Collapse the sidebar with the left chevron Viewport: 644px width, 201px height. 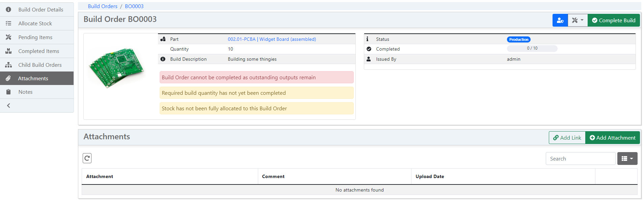tap(8, 106)
